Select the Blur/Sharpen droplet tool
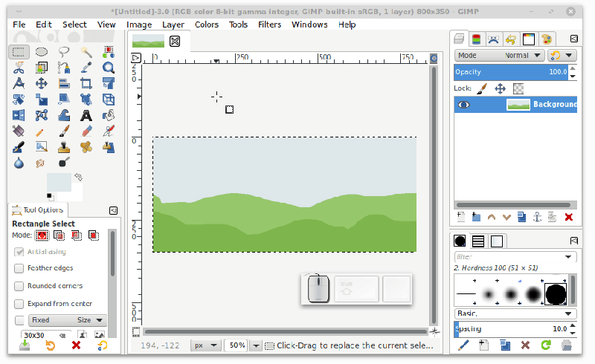This screenshot has width=595, height=364. point(19,163)
